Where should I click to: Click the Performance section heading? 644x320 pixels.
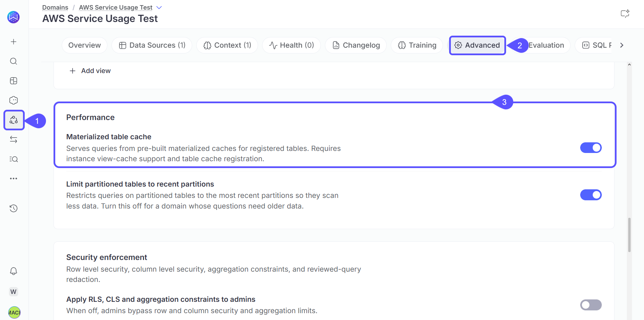click(90, 117)
